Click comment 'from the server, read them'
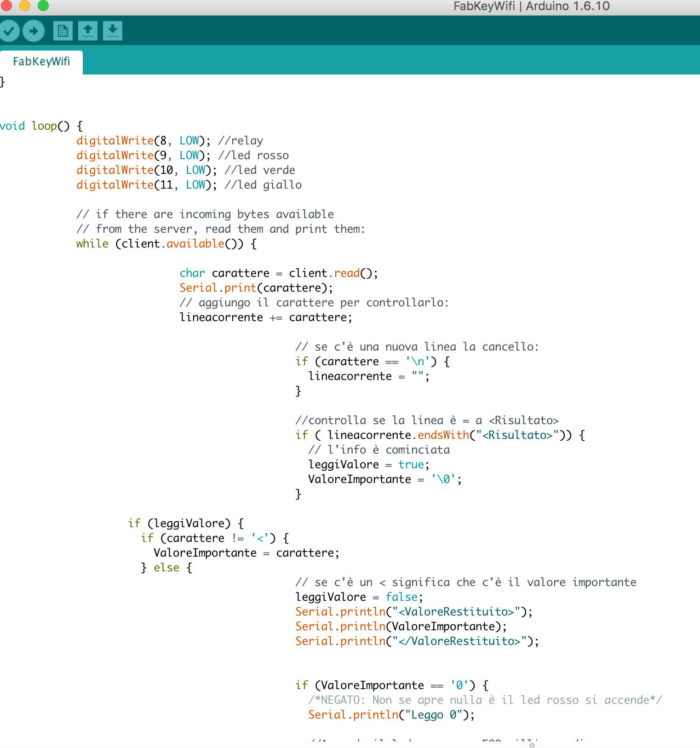 [x=221, y=229]
